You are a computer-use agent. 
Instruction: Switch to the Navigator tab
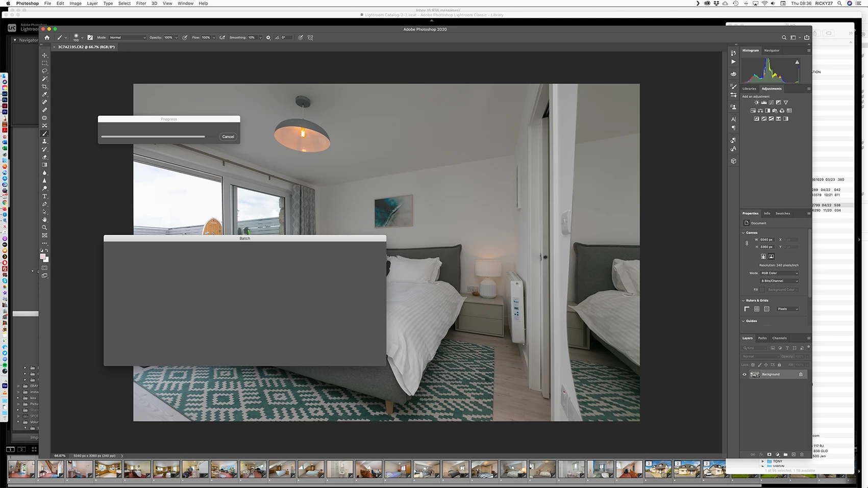pyautogui.click(x=772, y=50)
